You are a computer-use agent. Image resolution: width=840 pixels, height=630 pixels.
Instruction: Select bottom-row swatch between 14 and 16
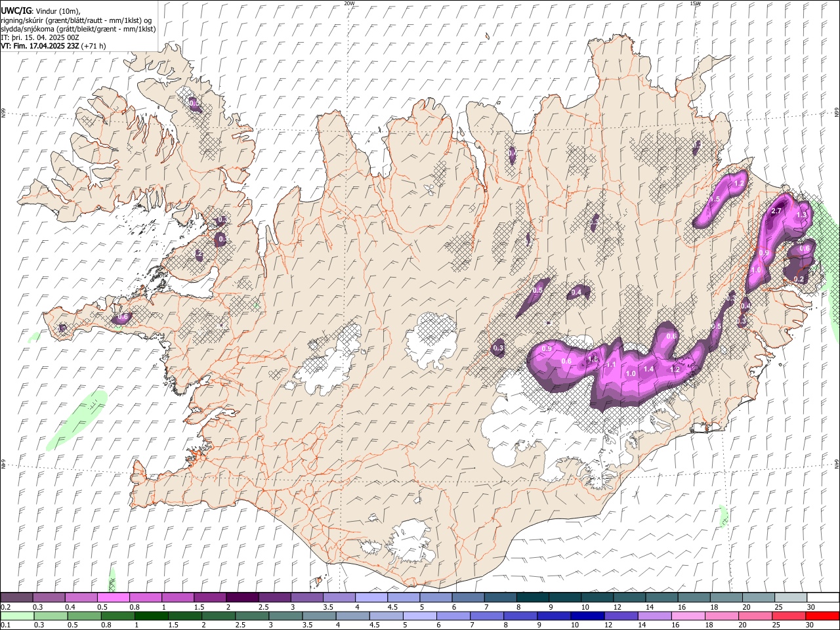click(x=655, y=616)
